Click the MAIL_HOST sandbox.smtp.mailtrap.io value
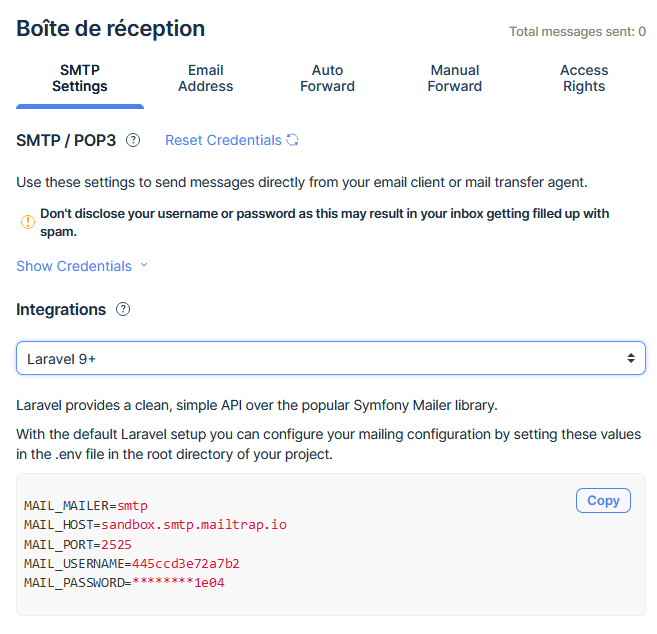657x634 pixels. point(194,525)
